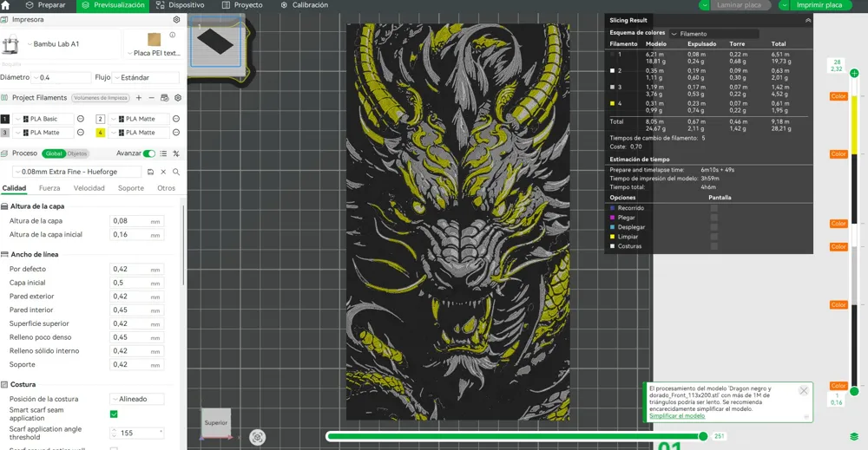Add a color change with green plus
The image size is (868, 450).
pyautogui.click(x=854, y=73)
